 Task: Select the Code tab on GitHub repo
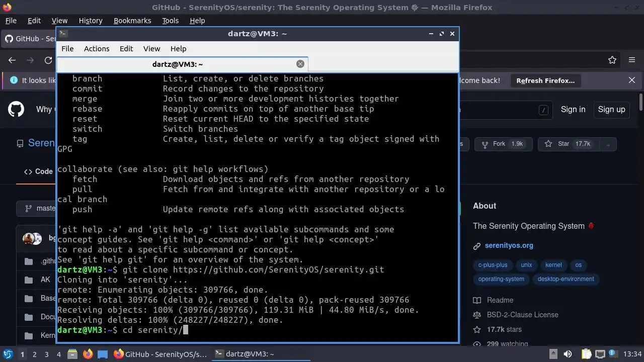38,171
